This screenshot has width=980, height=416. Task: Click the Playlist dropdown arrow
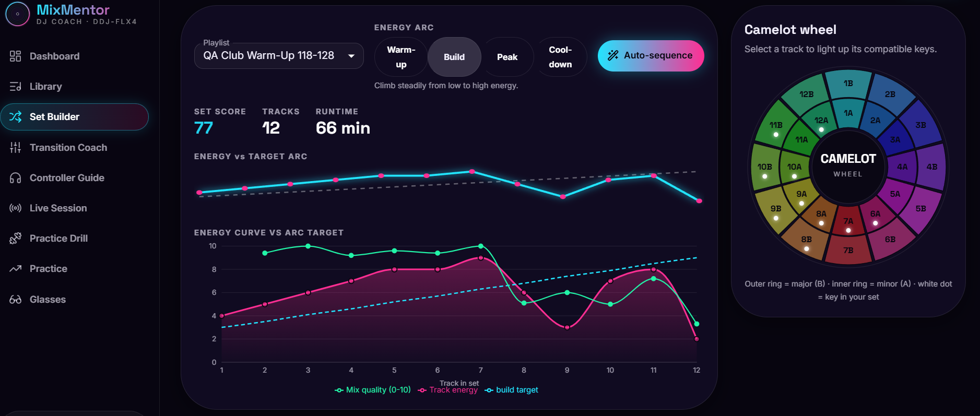pos(351,56)
